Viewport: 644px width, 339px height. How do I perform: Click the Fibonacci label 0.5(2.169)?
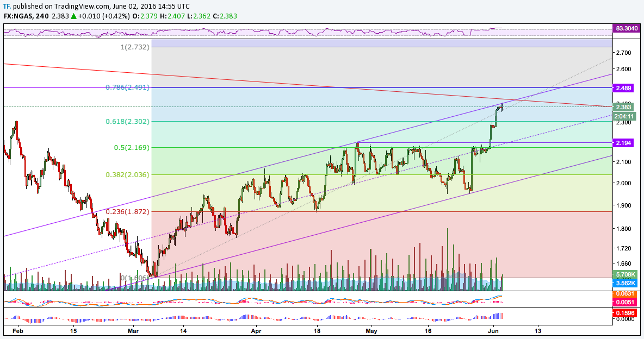coord(132,147)
